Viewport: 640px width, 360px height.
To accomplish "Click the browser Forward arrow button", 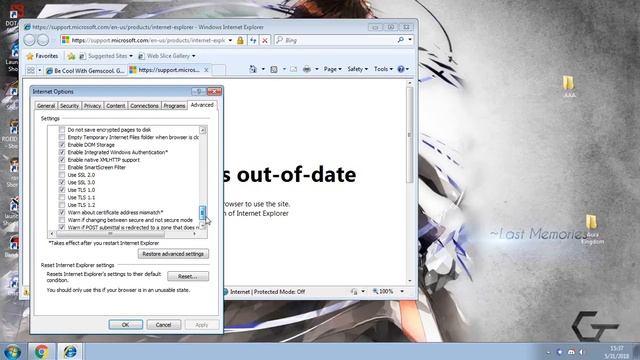I will (x=43, y=40).
